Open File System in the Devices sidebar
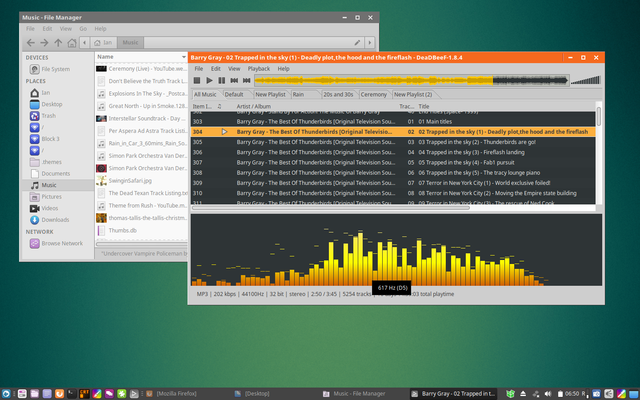This screenshot has height=400, width=640. click(x=50, y=69)
